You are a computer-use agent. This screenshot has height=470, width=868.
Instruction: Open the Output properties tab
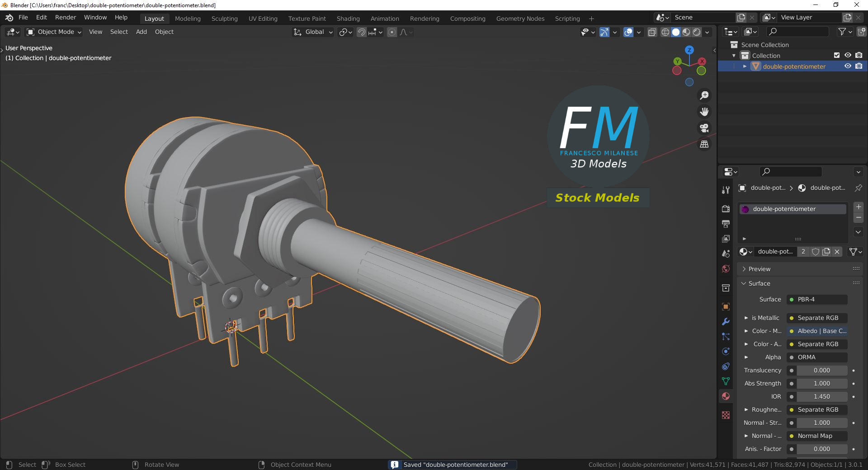click(x=726, y=224)
